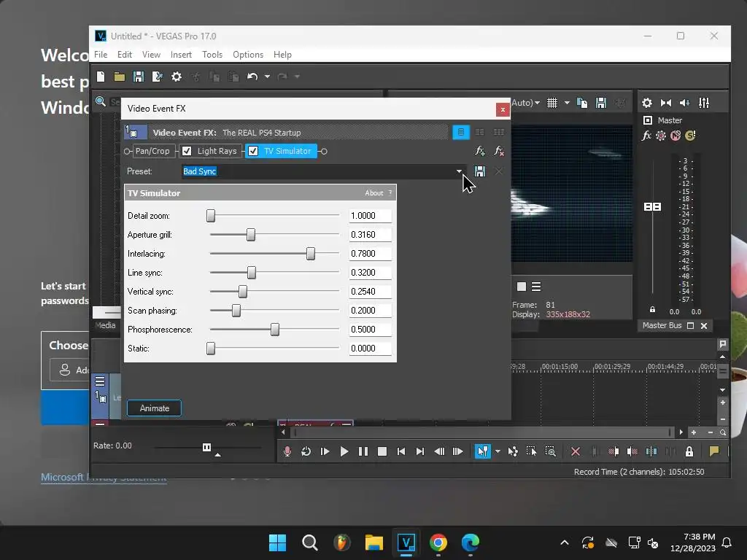Click the New project icon in toolbar
747x560 pixels.
(101, 77)
